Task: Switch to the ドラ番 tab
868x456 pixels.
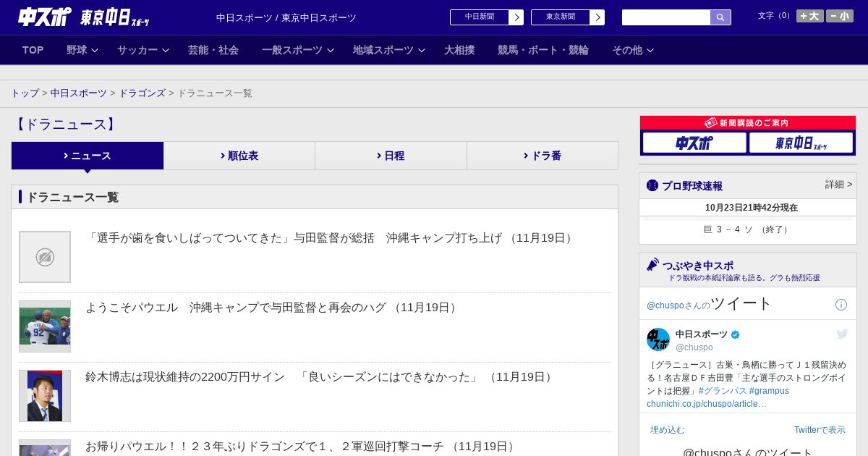Action: [542, 156]
